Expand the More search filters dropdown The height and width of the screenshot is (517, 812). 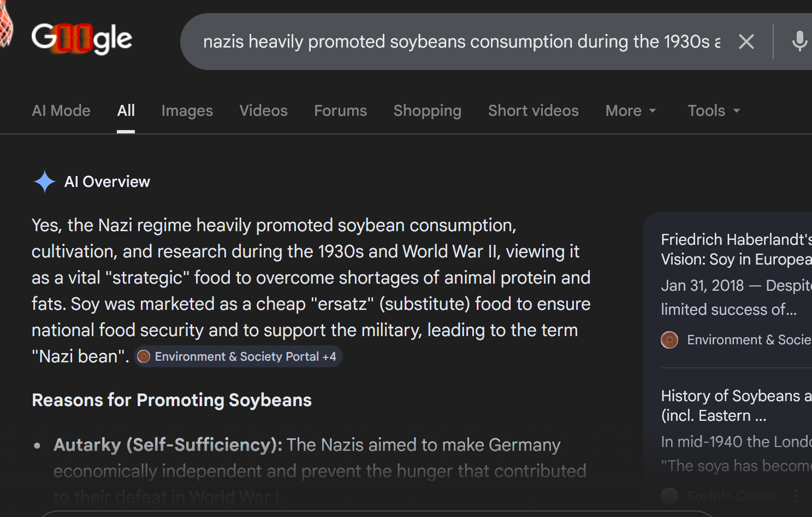coord(630,111)
